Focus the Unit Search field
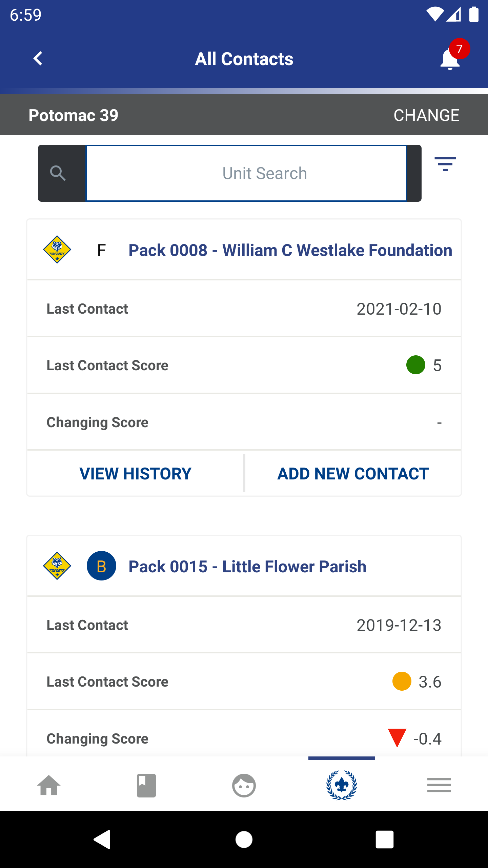This screenshot has height=868, width=488. coord(246,173)
